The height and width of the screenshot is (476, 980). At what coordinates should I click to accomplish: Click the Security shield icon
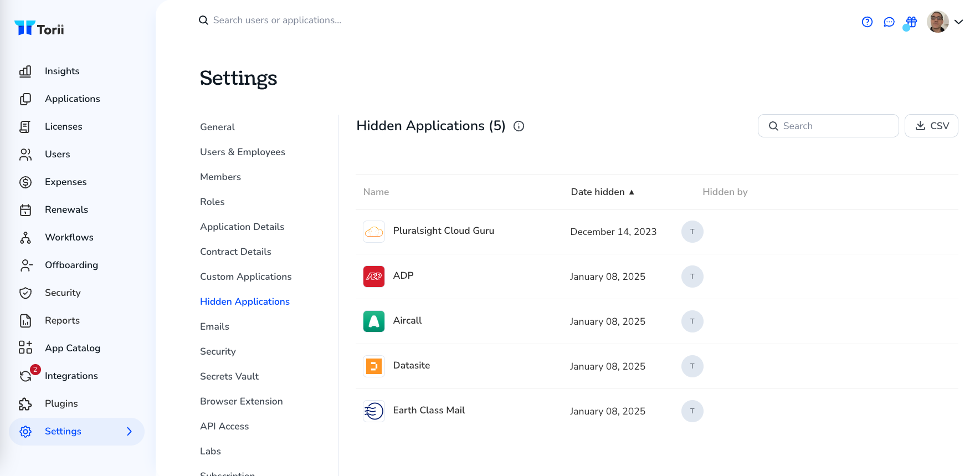25,293
